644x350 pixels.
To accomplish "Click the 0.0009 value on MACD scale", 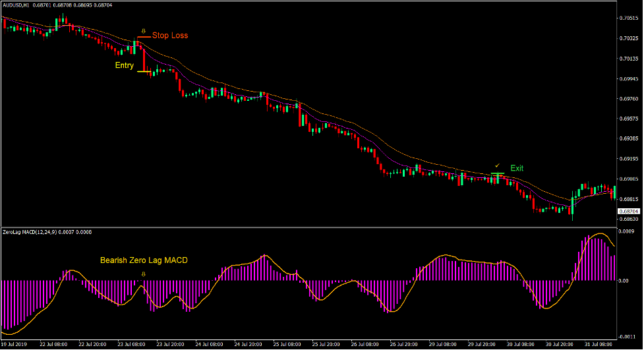I will click(x=627, y=232).
